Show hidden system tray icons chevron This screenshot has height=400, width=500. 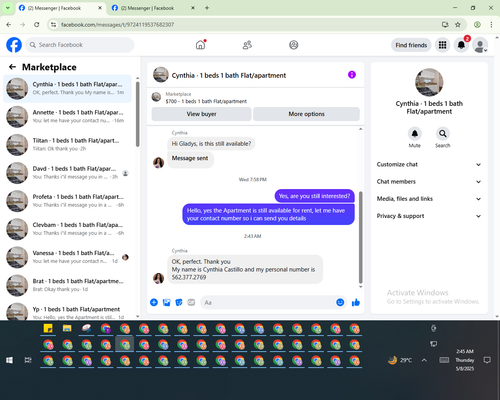click(424, 360)
